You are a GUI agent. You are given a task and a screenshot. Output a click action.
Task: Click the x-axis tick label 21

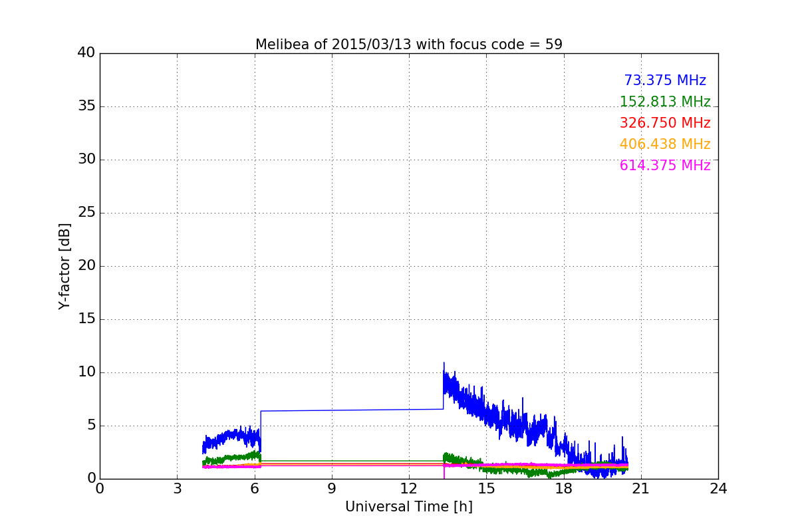pos(641,489)
